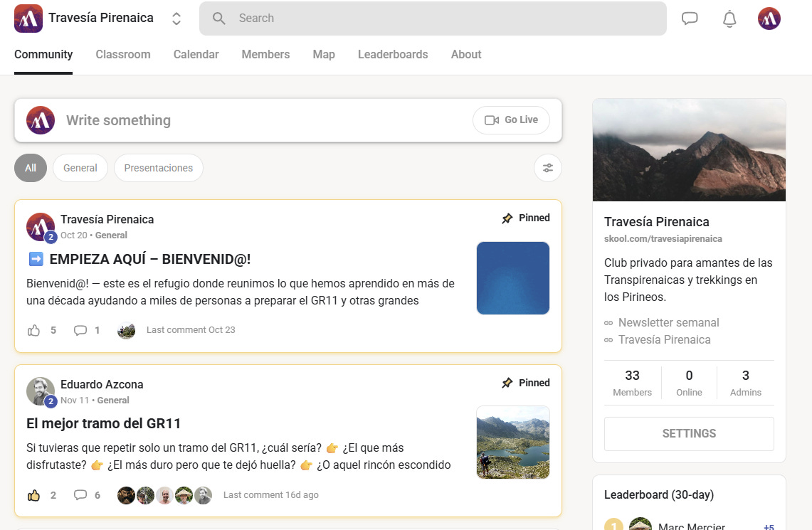Open comments on the GR11 post

click(80, 495)
